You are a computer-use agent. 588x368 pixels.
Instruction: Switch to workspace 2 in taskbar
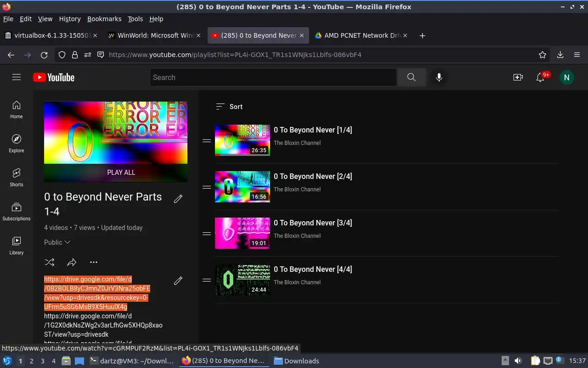(31, 361)
